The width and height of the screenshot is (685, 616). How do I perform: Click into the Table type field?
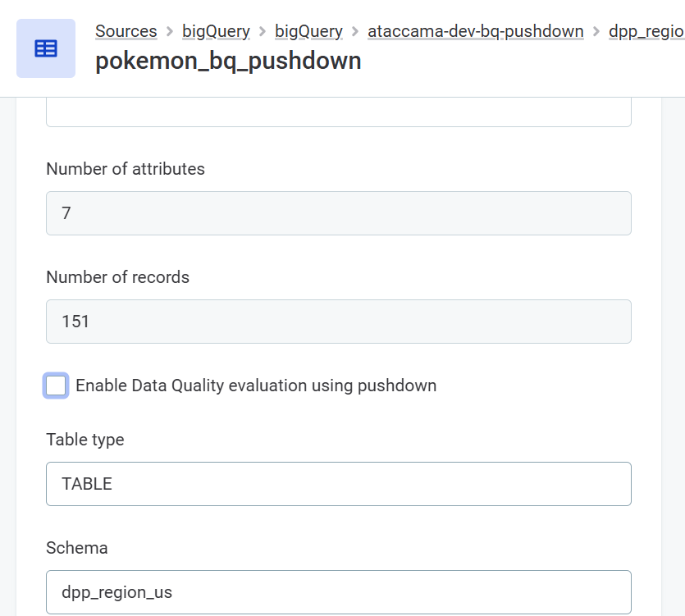click(338, 484)
